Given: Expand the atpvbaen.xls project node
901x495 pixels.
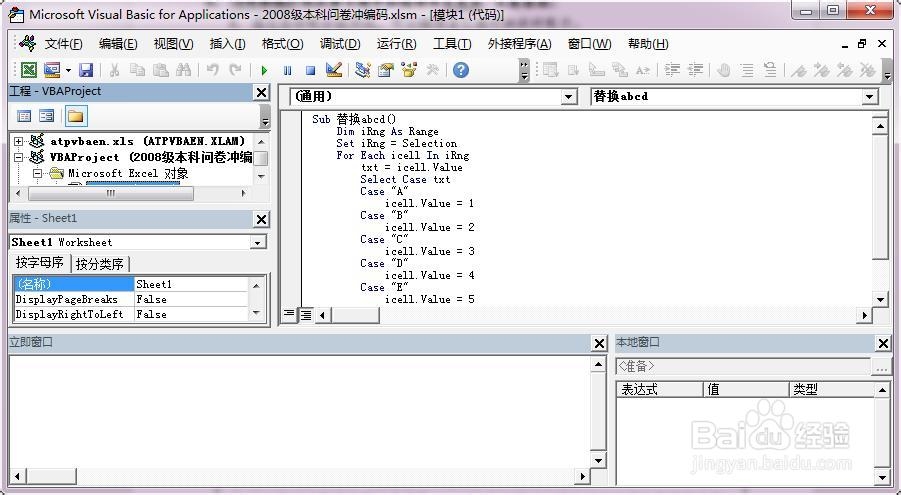Looking at the screenshot, I should coord(18,141).
